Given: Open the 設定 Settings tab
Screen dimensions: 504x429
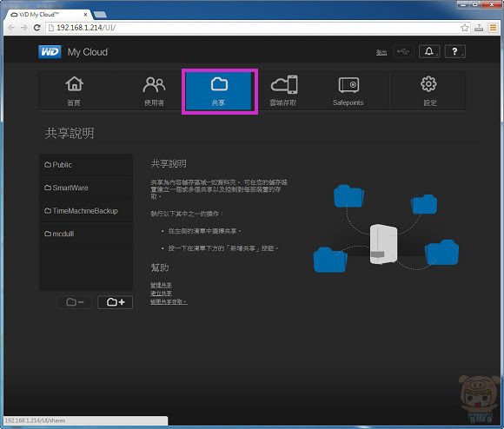Looking at the screenshot, I should point(428,91).
